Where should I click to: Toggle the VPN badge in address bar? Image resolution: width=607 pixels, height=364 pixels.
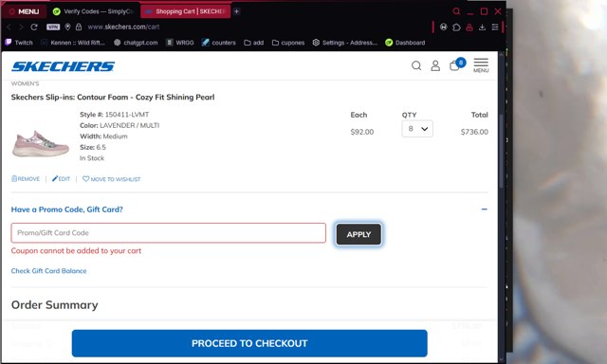(53, 27)
